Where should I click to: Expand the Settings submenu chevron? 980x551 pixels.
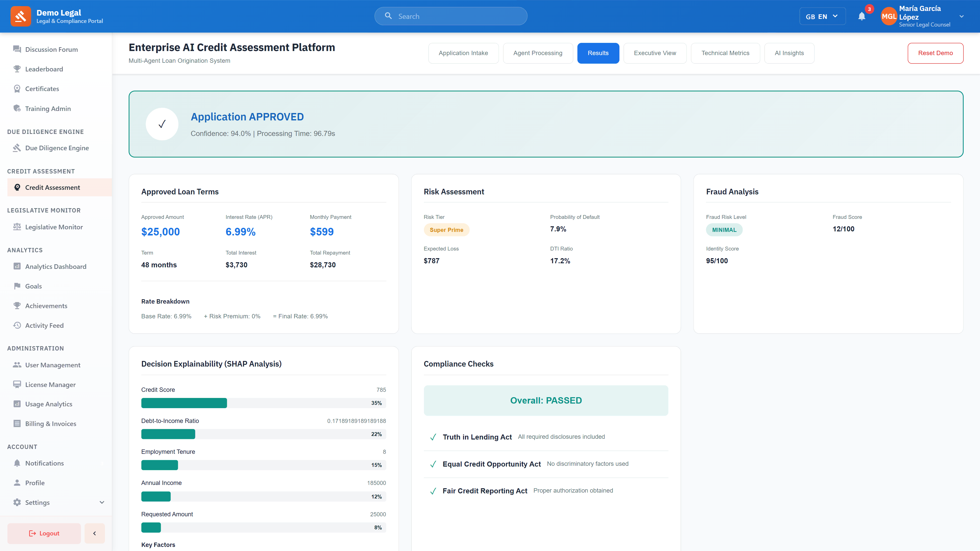click(x=102, y=502)
